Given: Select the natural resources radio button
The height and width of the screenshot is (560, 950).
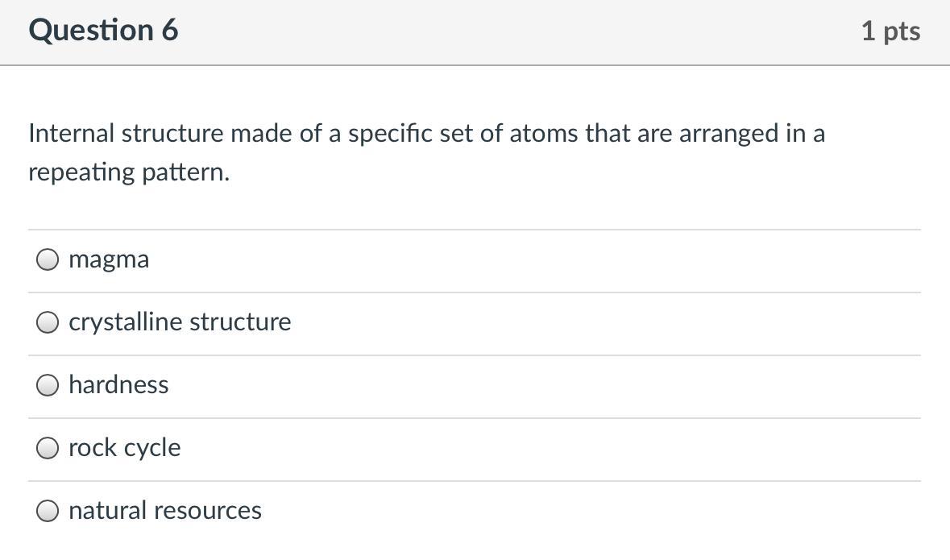Looking at the screenshot, I should 48,511.
